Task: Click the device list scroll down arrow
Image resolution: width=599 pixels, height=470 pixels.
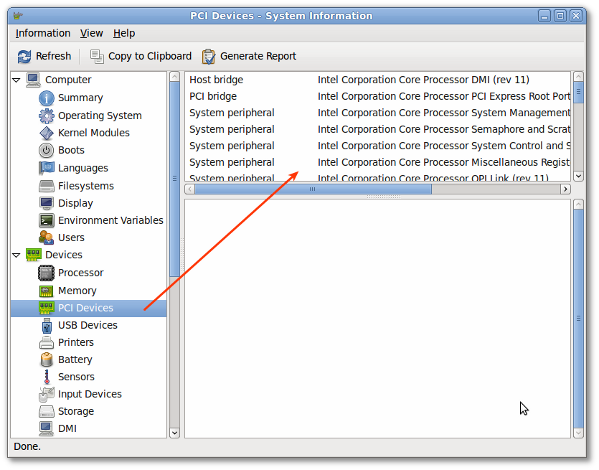Action: point(578,176)
